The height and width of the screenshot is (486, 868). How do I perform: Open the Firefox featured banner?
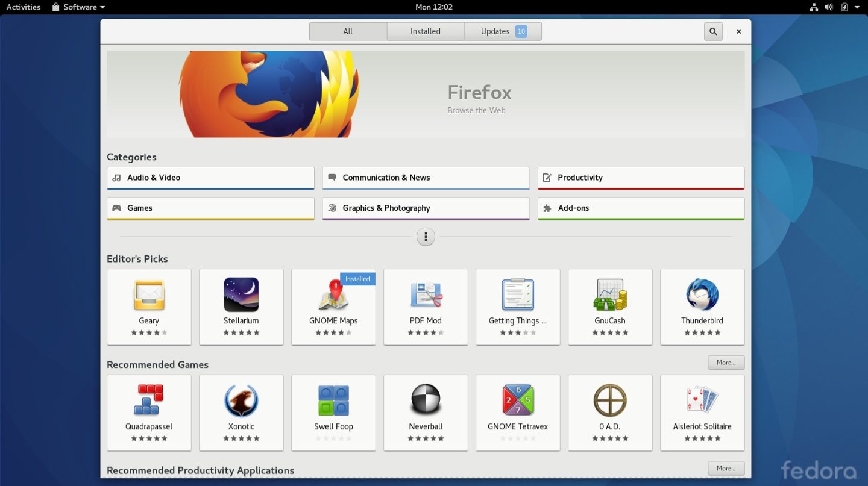426,94
